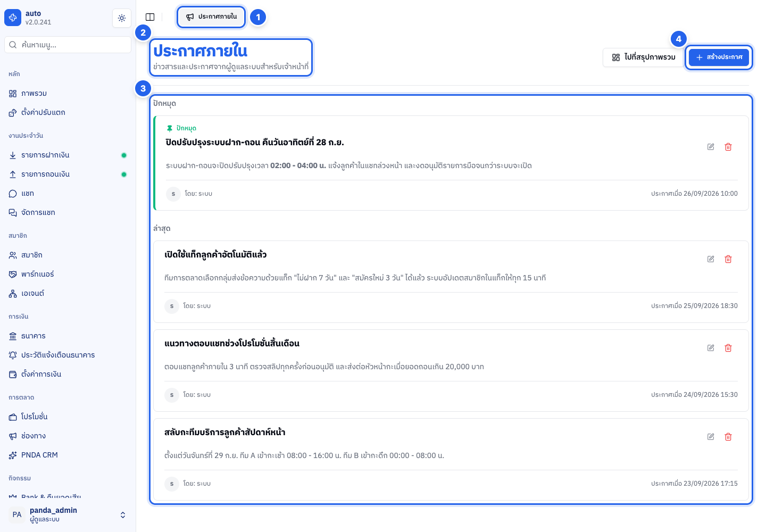Delete the chat guideline announcement
The width and height of the screenshot is (766, 532).
728,348
